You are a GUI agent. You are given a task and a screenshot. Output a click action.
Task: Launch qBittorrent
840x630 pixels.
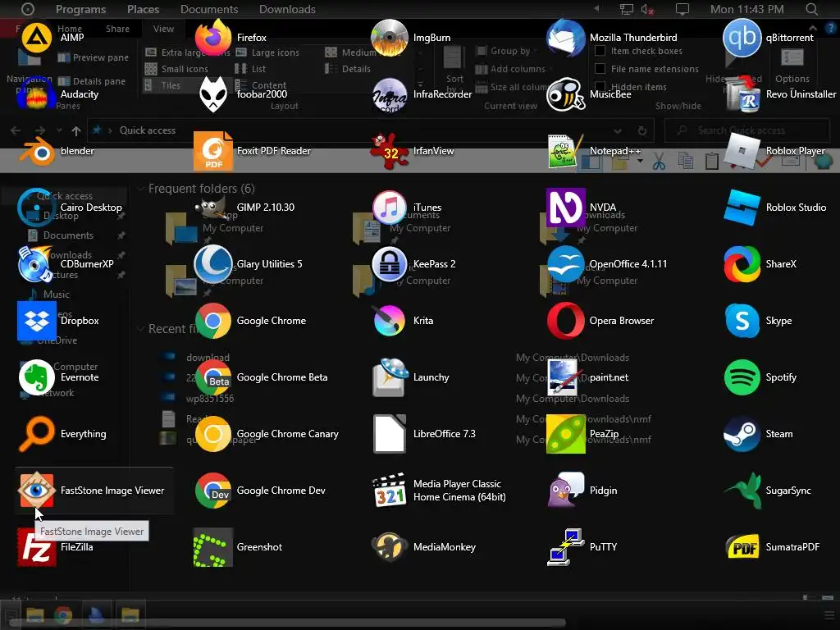[769, 38]
